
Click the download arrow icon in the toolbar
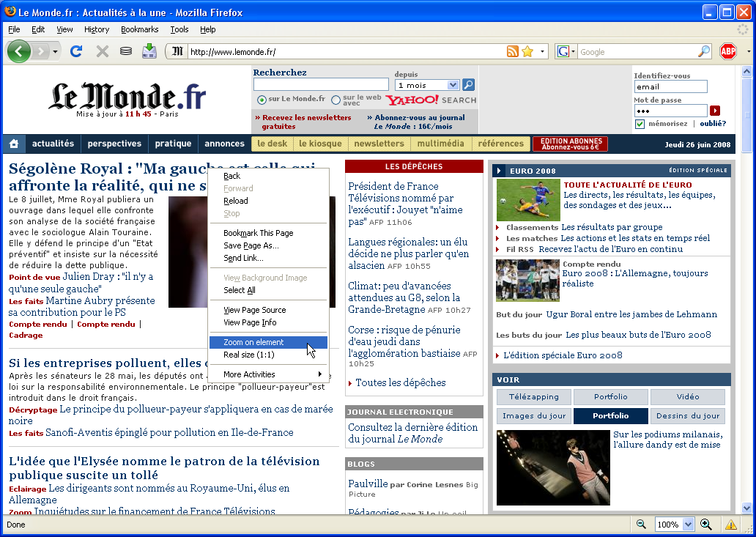point(149,51)
